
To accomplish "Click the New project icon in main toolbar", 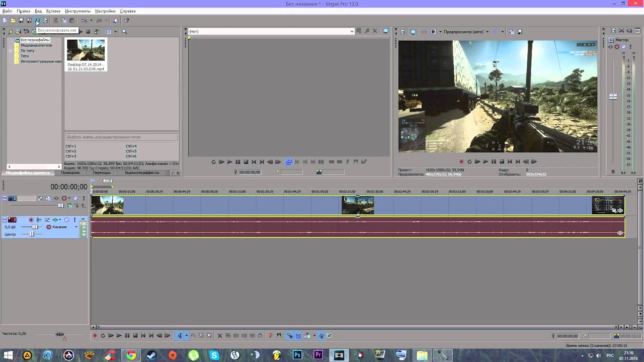I will click(5, 21).
